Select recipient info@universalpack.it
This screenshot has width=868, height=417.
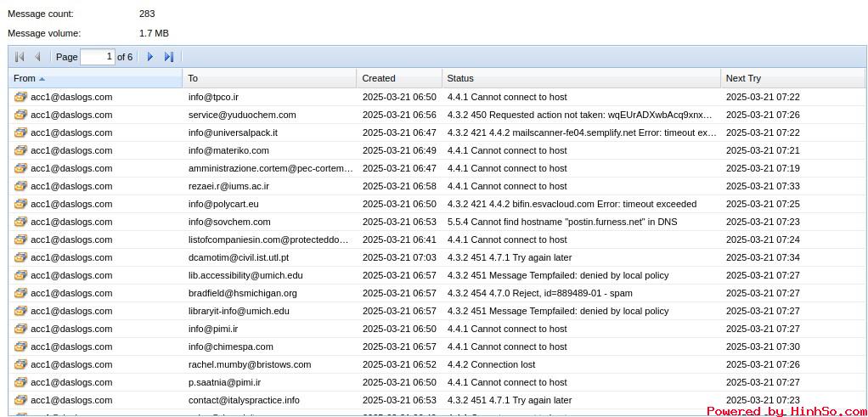[x=233, y=132]
